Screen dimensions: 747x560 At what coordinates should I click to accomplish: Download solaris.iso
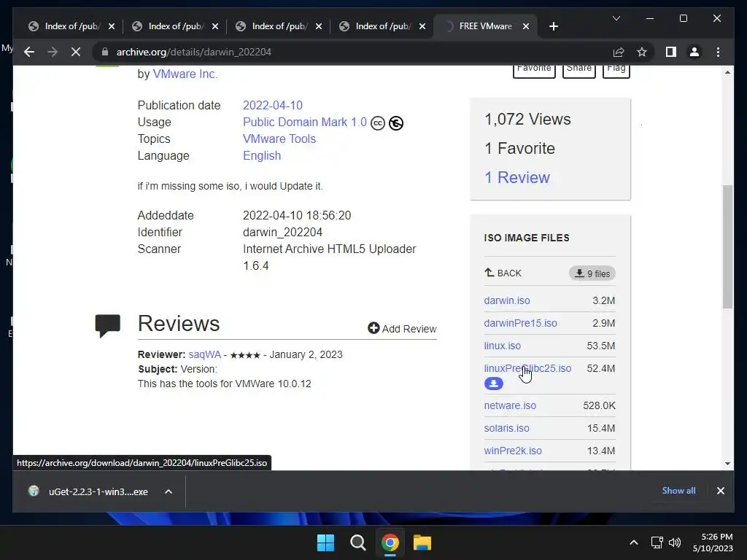coord(506,428)
